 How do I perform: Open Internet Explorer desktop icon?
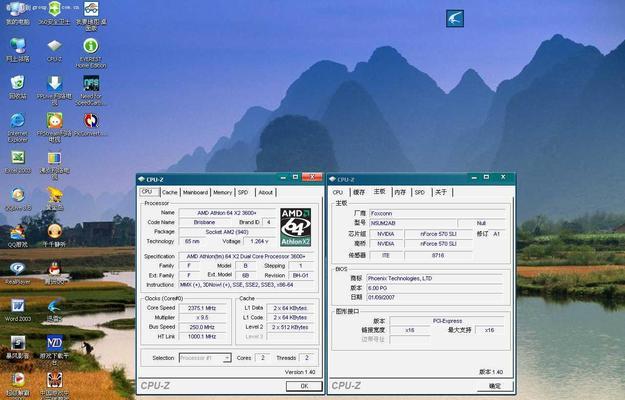[18, 127]
